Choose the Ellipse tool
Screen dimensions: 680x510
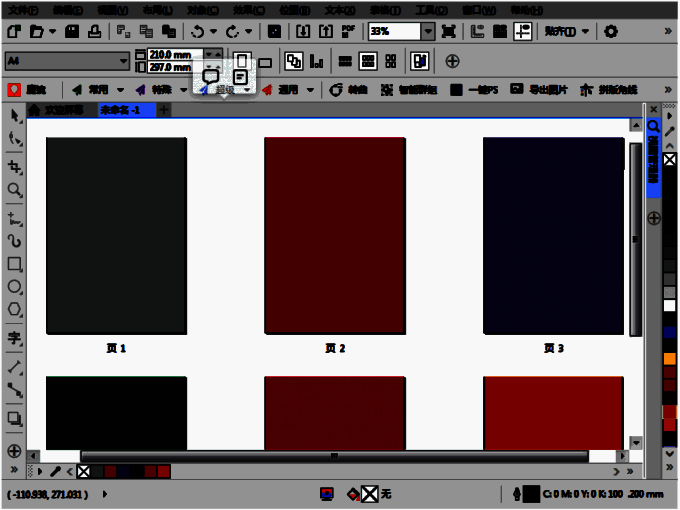14,288
